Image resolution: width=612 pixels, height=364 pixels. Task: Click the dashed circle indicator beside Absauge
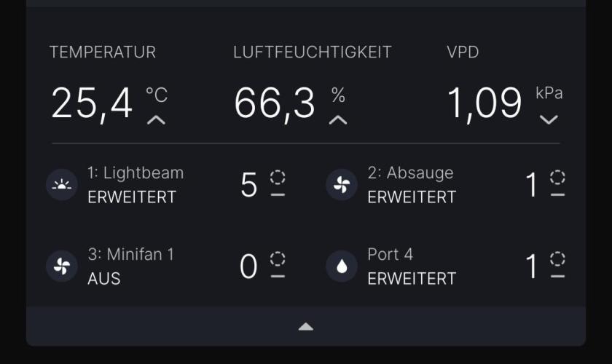557,177
